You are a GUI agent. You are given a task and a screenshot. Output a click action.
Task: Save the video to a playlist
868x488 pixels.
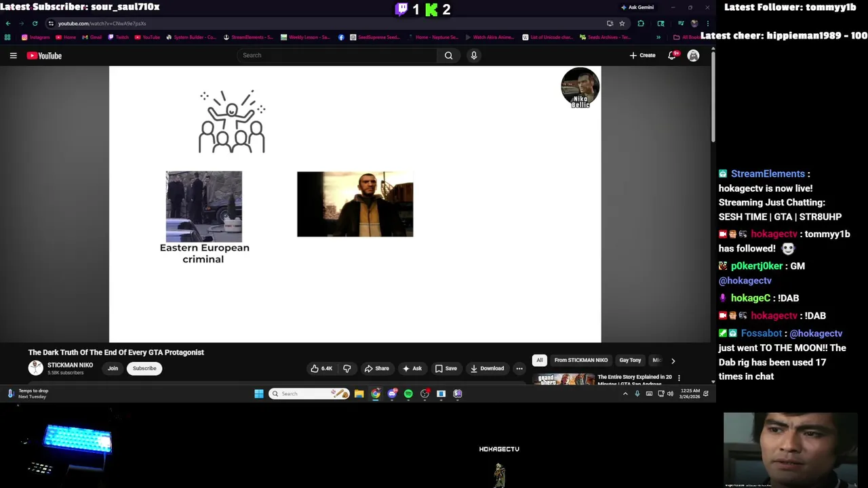(x=446, y=369)
